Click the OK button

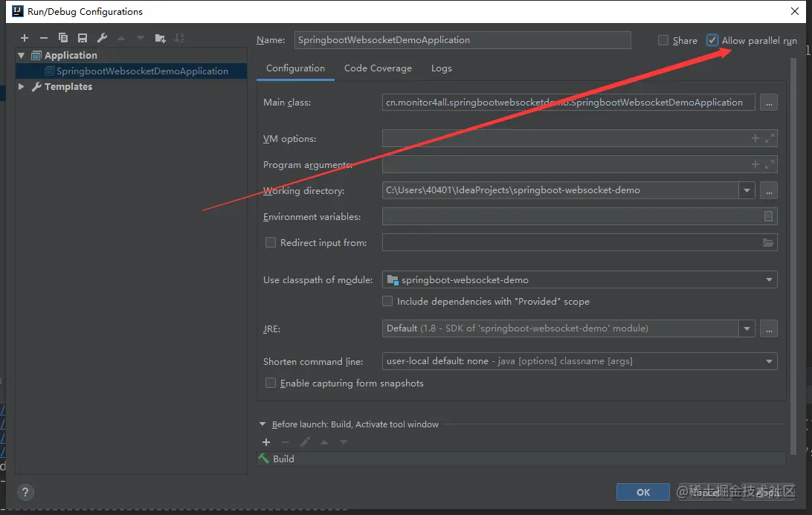pyautogui.click(x=643, y=492)
